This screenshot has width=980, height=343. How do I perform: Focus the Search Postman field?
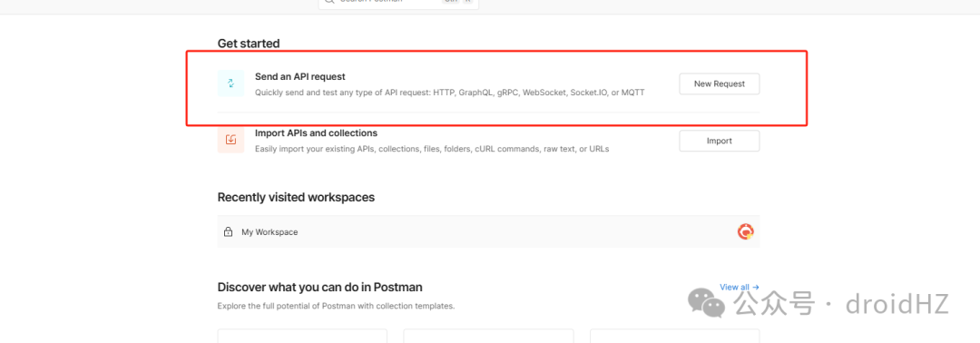pos(398,3)
